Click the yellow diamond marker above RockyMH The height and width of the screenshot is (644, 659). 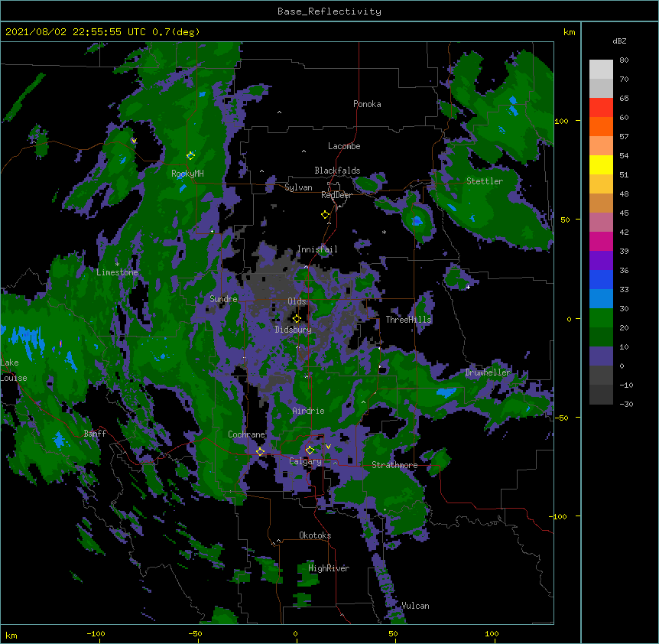point(190,155)
